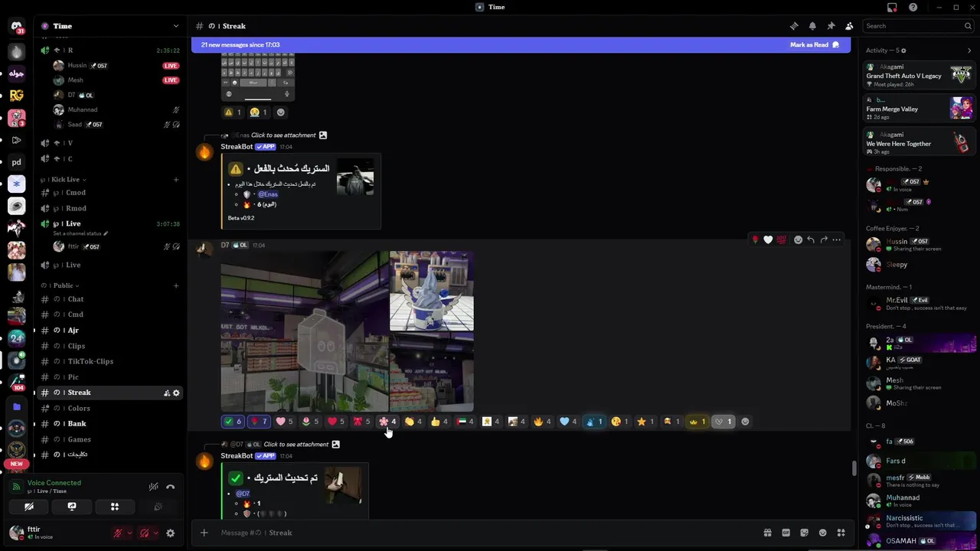Create channel in Kick Live category

(x=176, y=179)
